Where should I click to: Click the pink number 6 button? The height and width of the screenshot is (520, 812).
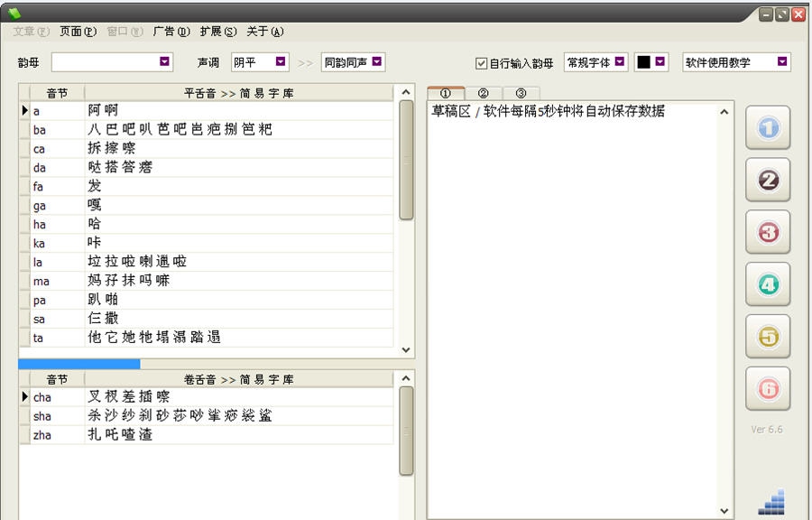coord(767,388)
